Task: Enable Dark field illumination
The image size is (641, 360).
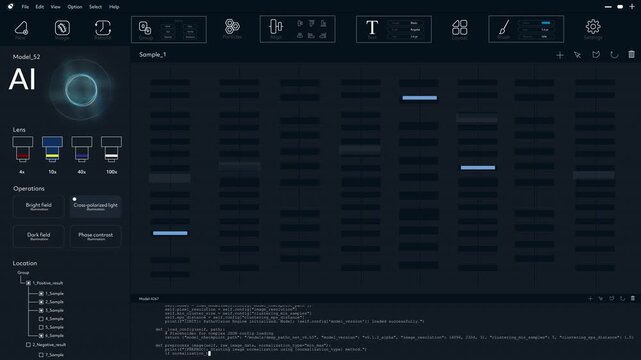Action: (39, 236)
